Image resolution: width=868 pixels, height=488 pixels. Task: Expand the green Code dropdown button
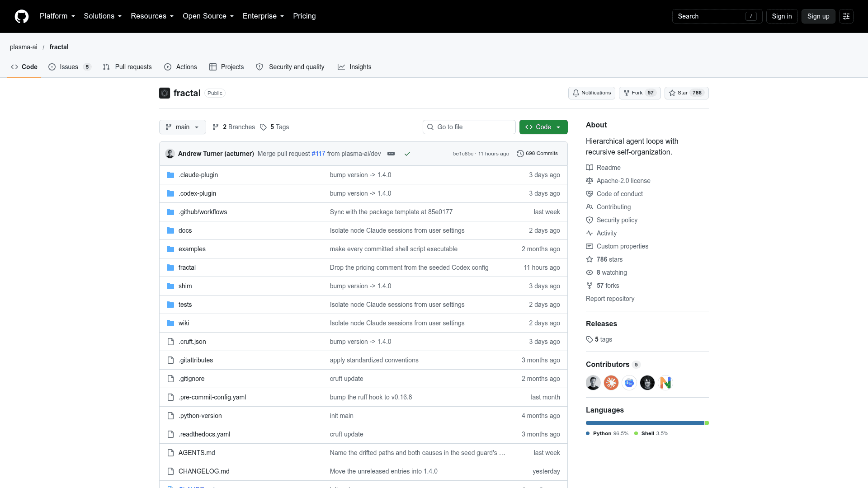pyautogui.click(x=543, y=127)
